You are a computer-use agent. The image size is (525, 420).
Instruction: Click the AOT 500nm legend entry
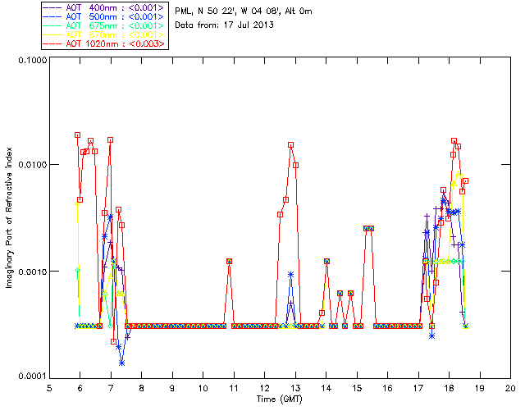click(x=104, y=16)
